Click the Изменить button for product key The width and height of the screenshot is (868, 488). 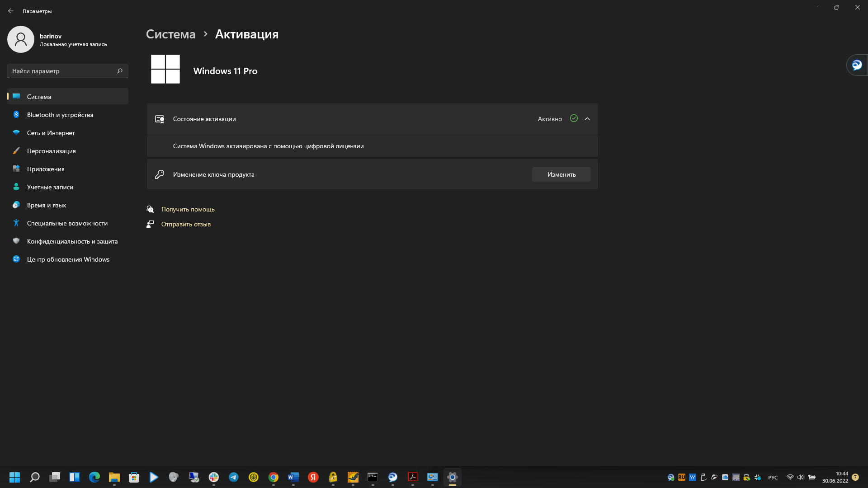[561, 174]
